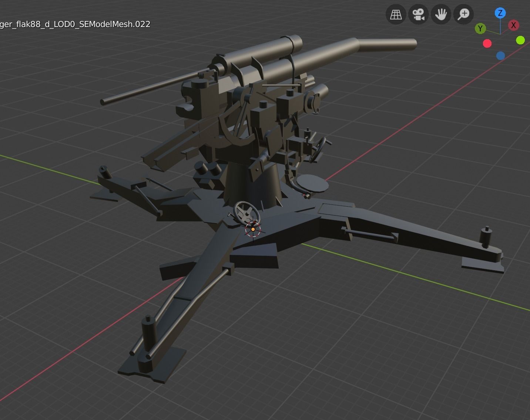
Task: Toggle the camera view icon
Action: click(x=418, y=15)
